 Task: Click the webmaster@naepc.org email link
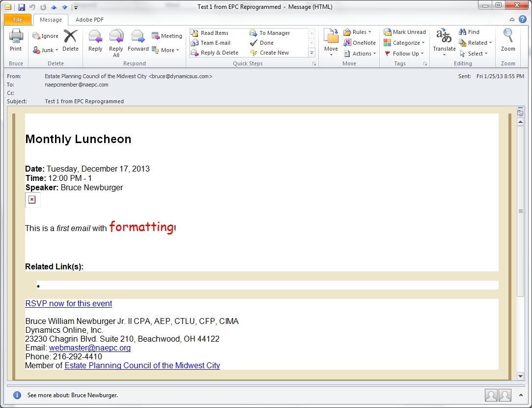tap(90, 348)
